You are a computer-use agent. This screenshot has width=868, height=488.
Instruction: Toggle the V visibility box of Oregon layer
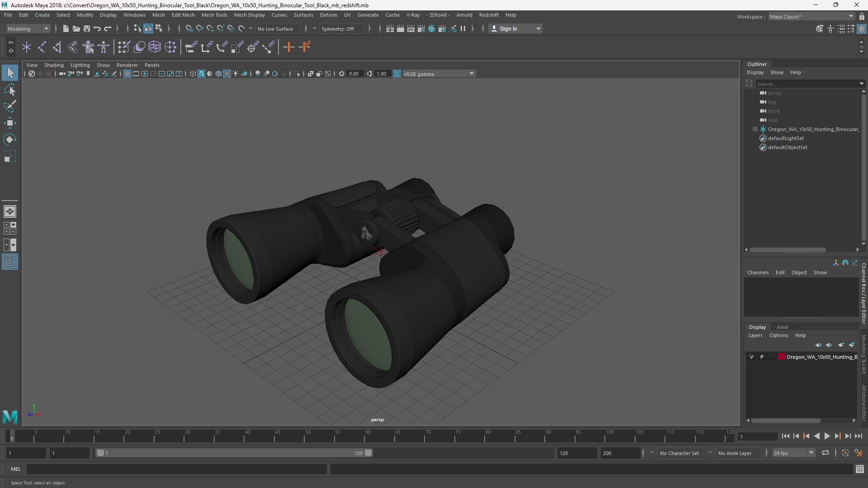[x=752, y=357]
